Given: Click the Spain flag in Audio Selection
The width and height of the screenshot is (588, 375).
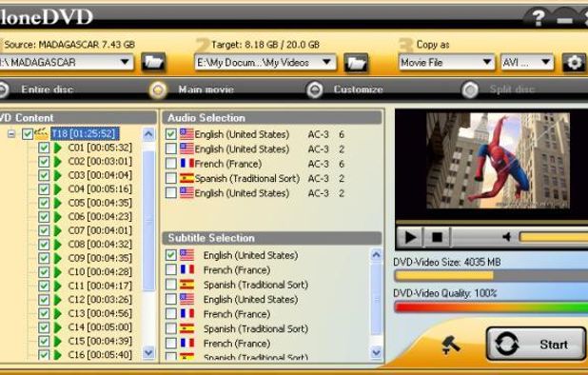Looking at the screenshot, I should pyautogui.click(x=186, y=178).
